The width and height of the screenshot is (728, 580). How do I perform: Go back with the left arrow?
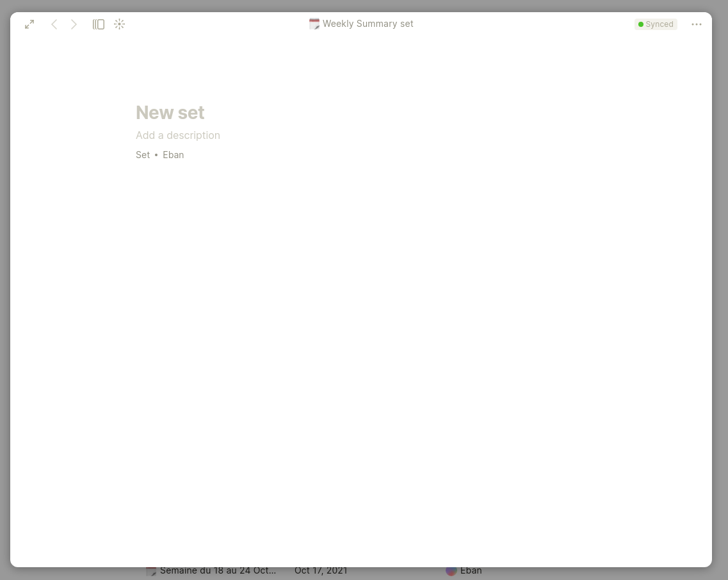[x=54, y=24]
